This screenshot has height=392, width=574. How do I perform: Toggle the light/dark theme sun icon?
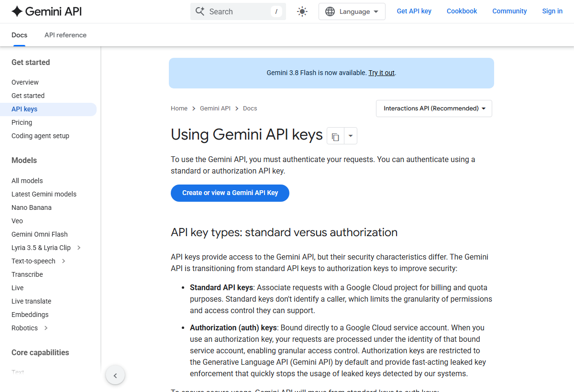pos(302,11)
